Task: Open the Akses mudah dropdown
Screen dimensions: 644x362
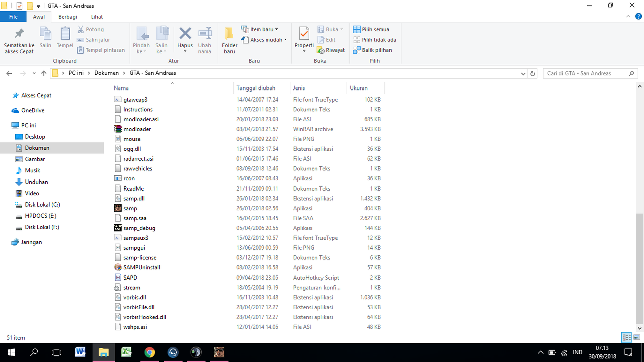Action: pyautogui.click(x=264, y=40)
